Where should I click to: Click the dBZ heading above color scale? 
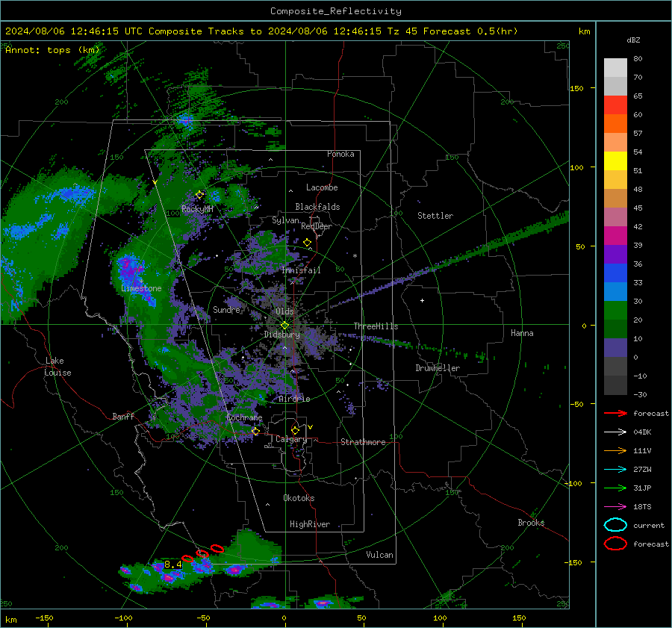click(633, 40)
